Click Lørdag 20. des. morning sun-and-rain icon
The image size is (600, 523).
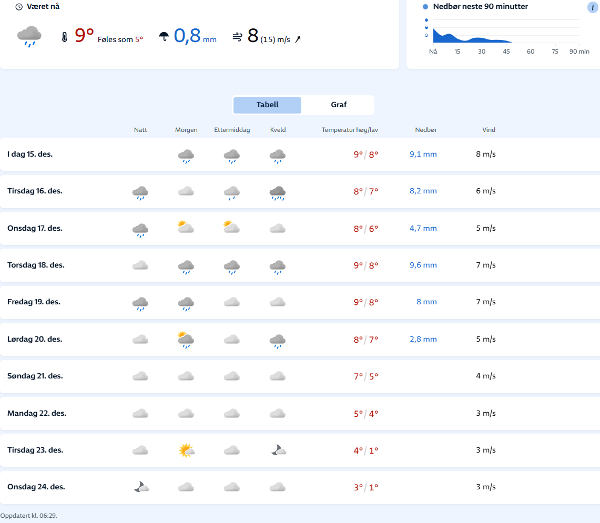click(185, 339)
